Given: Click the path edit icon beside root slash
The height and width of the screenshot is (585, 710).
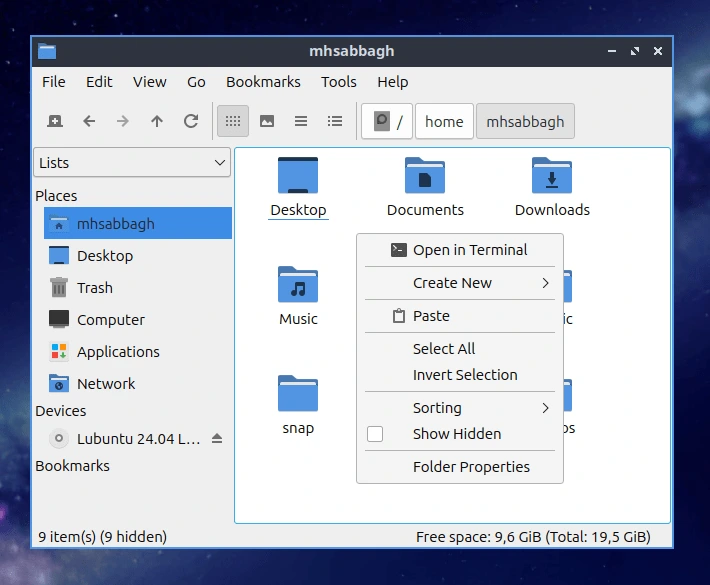Looking at the screenshot, I should [x=382, y=121].
